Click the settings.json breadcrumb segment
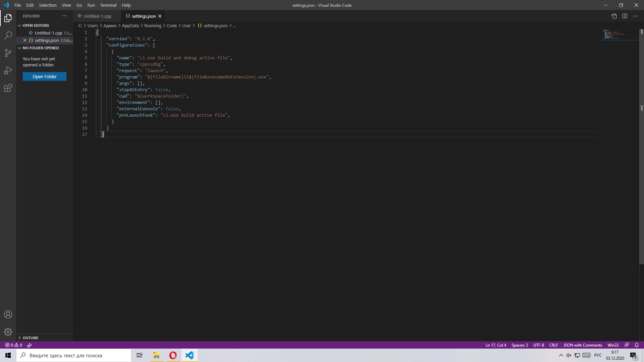 tap(213, 25)
